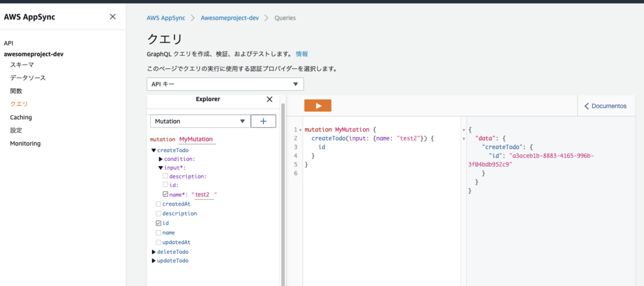This screenshot has width=644, height=286.
Task: Uncheck the id return field checkbox
Action: (158, 223)
